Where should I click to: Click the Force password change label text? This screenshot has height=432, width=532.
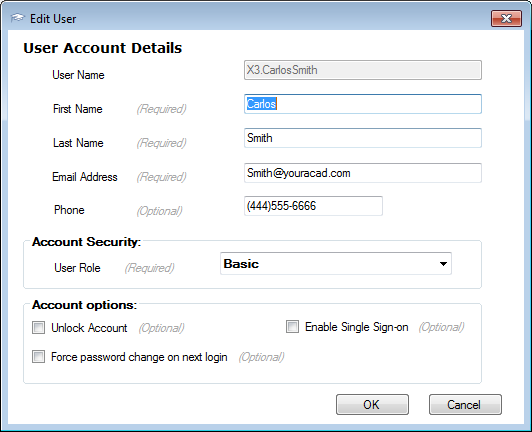point(139,357)
